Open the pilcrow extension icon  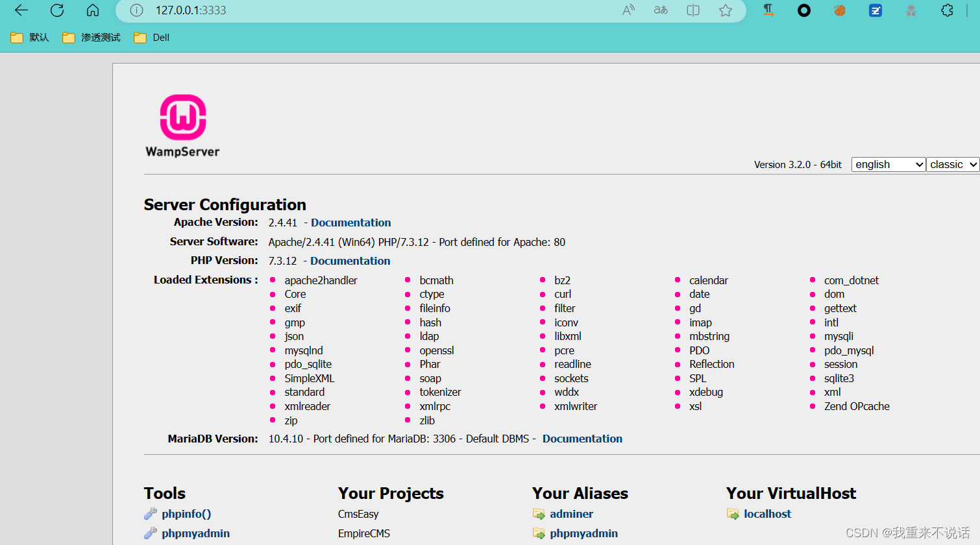768,10
